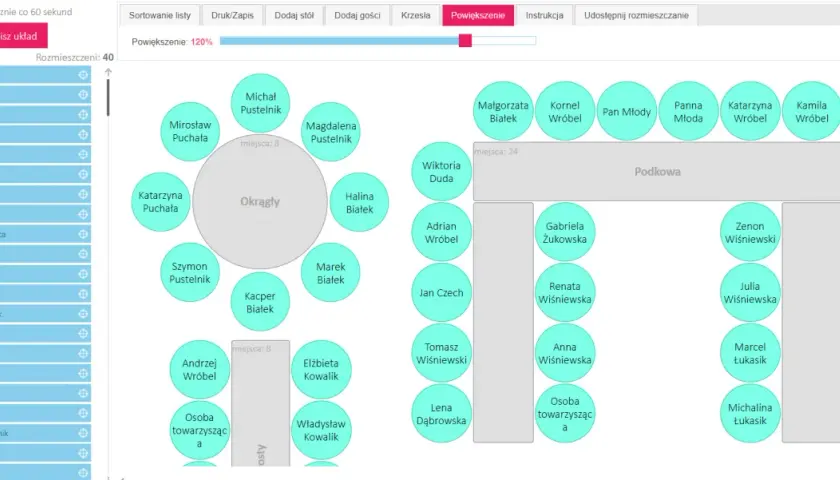Click the pink save layout button
Viewport: 840px width, 480px height.
21,36
